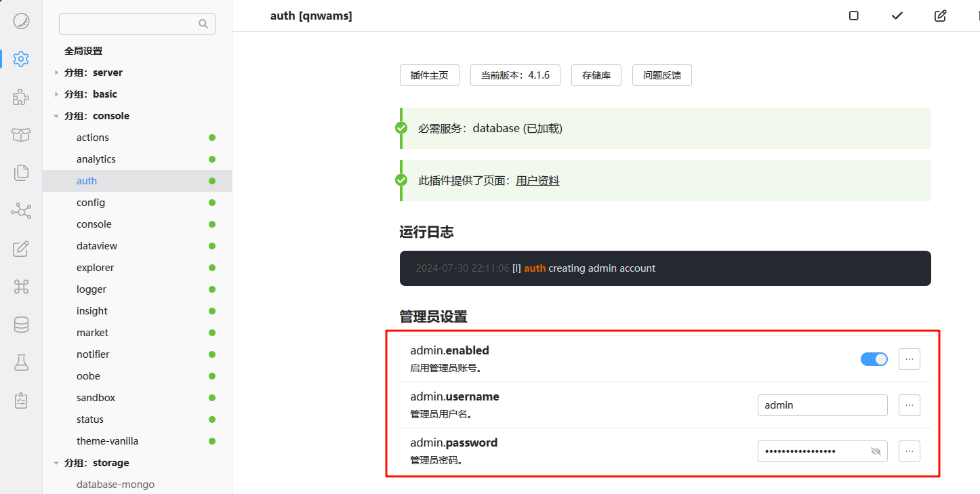Collapse the 分组：console group
Image resolution: width=980 pixels, height=494 pixels.
(x=56, y=116)
